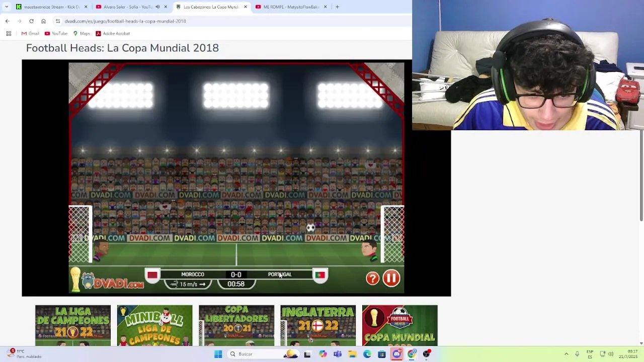Go forward in browser history
The width and height of the screenshot is (644, 362).
pos(19,21)
